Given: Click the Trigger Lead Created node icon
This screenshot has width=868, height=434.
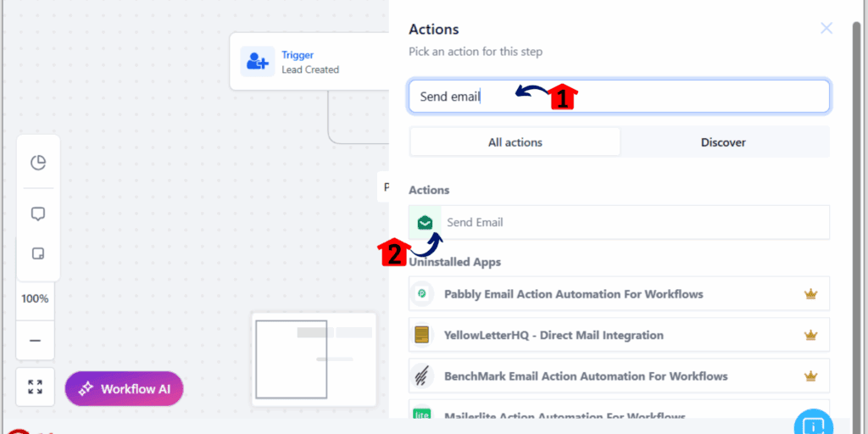Looking at the screenshot, I should 258,61.
